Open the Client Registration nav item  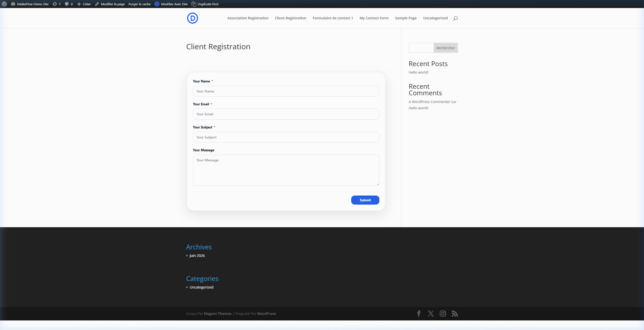tap(291, 18)
